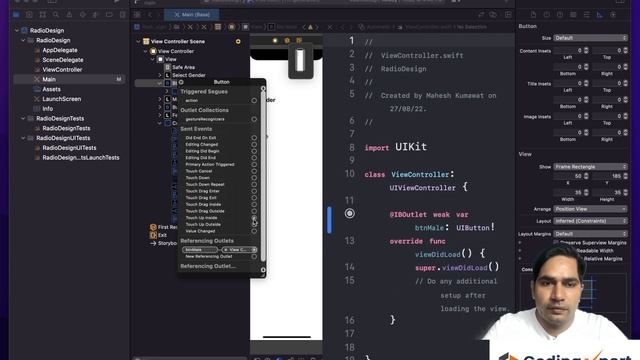Collapse the View Controller Scene row
The width and height of the screenshot is (640, 360).
(138, 42)
